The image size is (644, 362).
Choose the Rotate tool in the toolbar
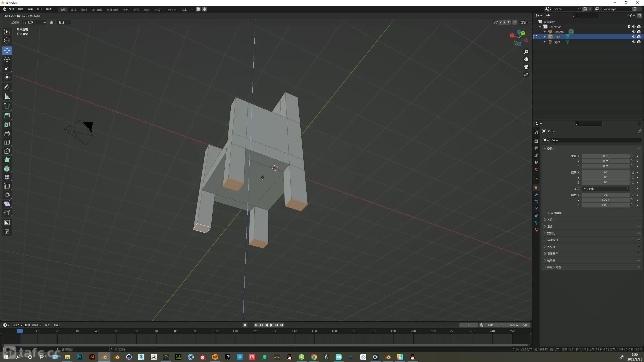[7, 59]
